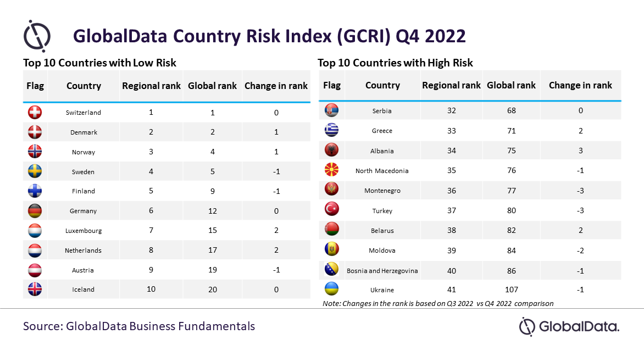The image size is (644, 345).
Task: Click the Germany flag icon
Action: coord(35,211)
